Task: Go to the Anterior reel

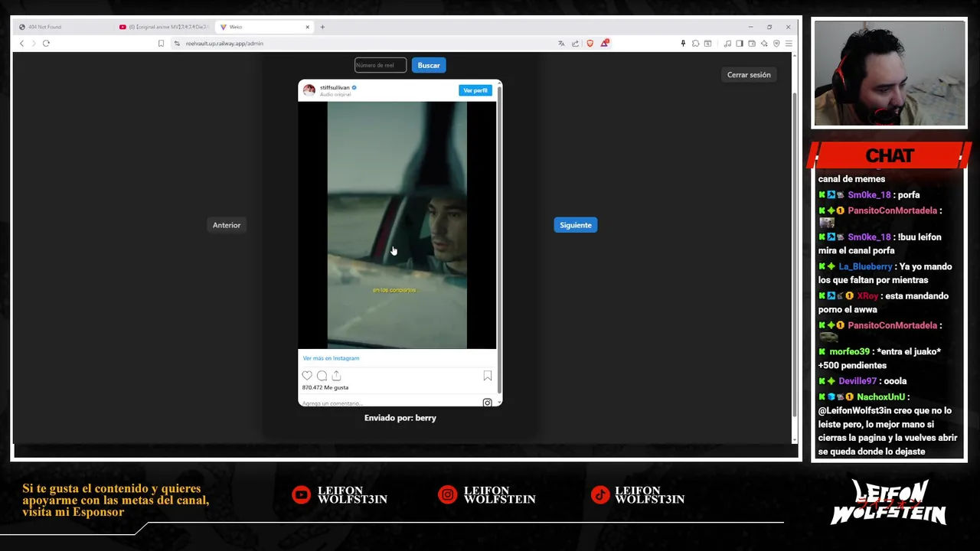Action: [x=227, y=225]
